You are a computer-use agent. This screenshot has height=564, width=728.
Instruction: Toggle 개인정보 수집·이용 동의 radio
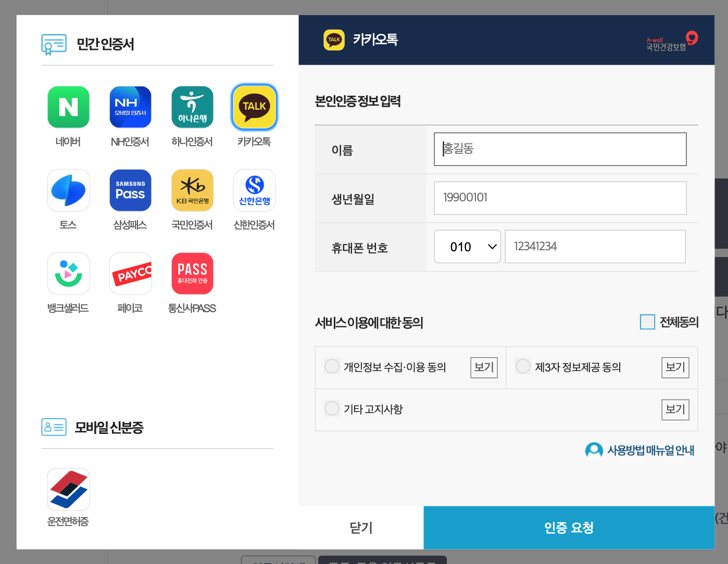coord(332,366)
